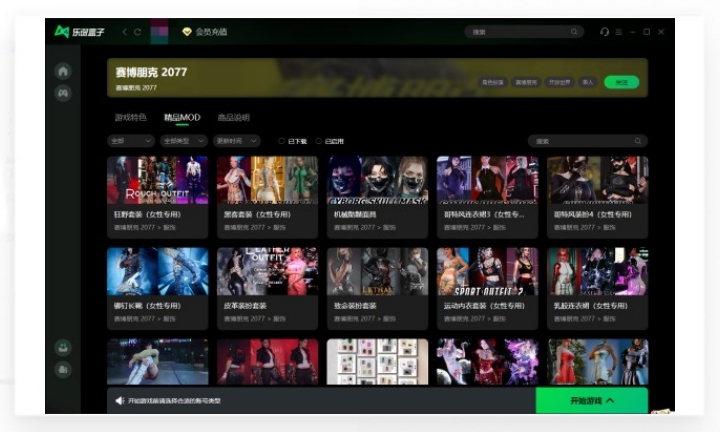Screen dimensions: 720x432
Task: Open the Cyborg Skullmask thumbnail
Action: [x=377, y=180]
